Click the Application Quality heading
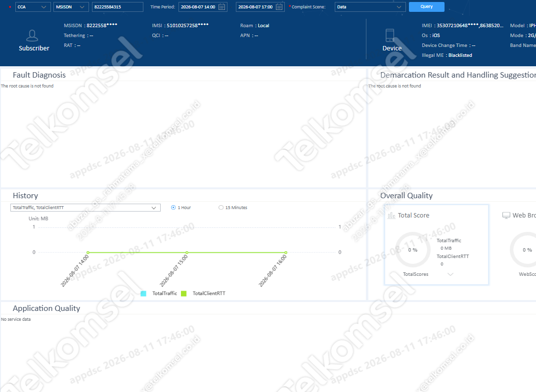536x392 pixels. click(x=46, y=308)
